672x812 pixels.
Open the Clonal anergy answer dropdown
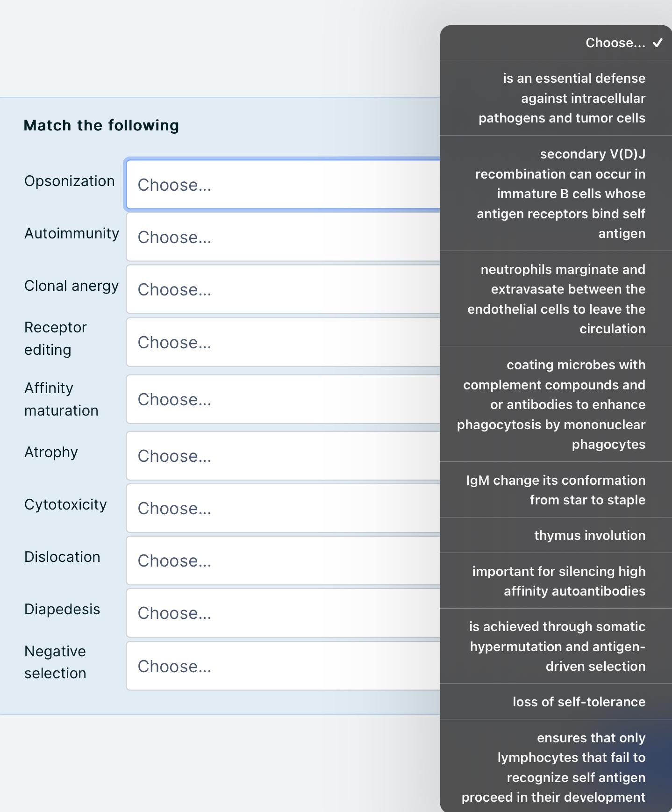(x=280, y=289)
